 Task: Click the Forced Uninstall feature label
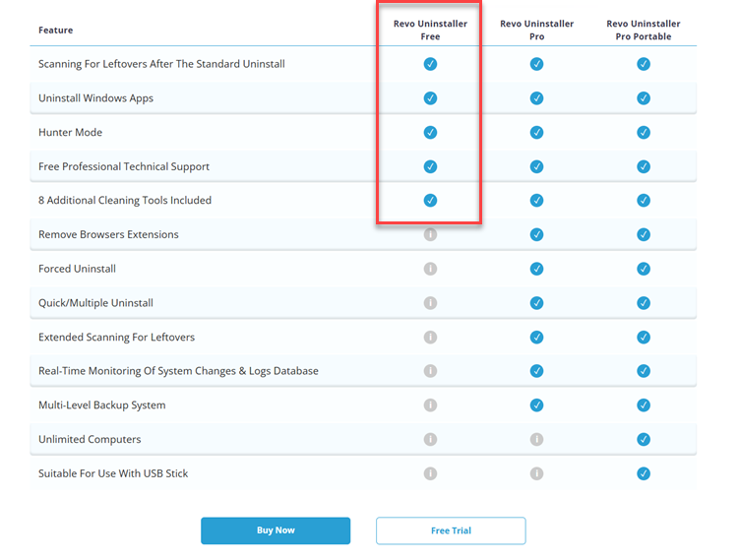click(x=77, y=269)
